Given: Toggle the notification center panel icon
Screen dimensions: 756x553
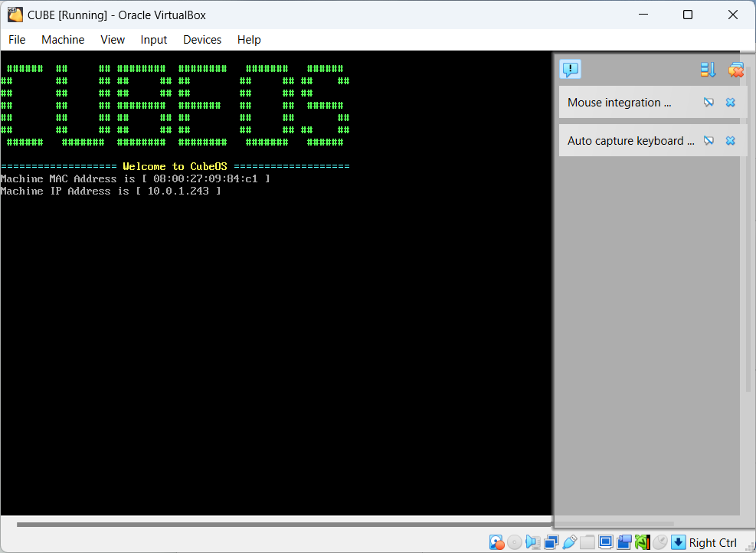Looking at the screenshot, I should point(571,70).
